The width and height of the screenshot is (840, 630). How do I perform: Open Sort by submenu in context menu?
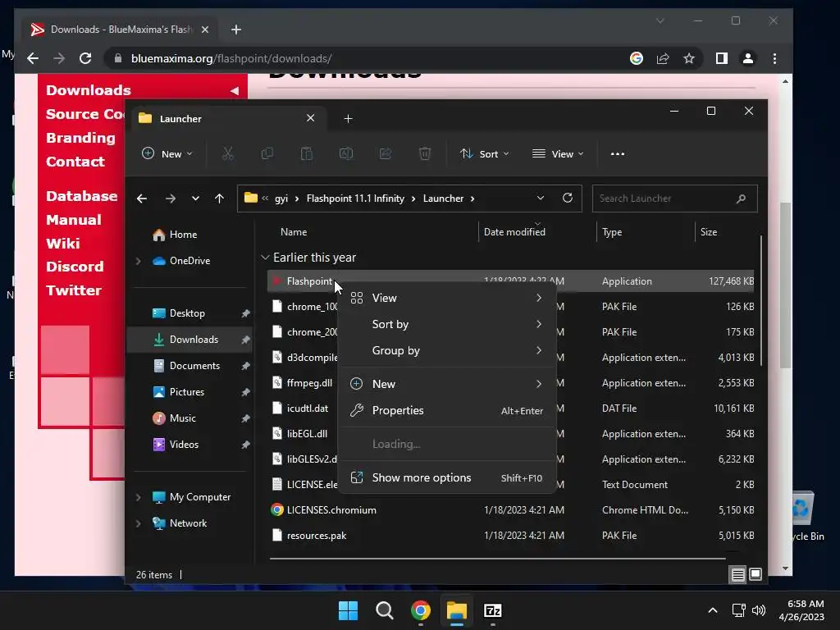[447, 324]
